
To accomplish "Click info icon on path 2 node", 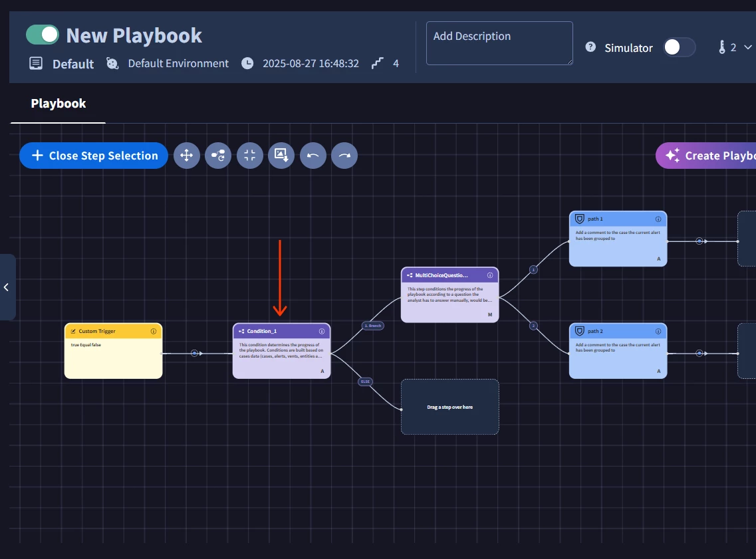I will (658, 331).
